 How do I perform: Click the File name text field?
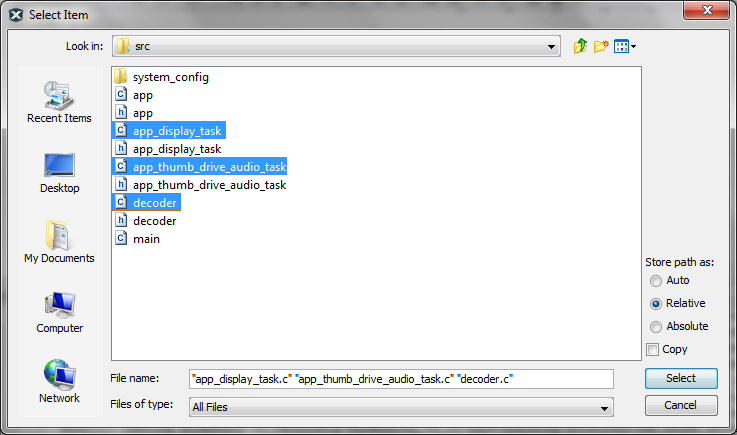pyautogui.click(x=400, y=379)
